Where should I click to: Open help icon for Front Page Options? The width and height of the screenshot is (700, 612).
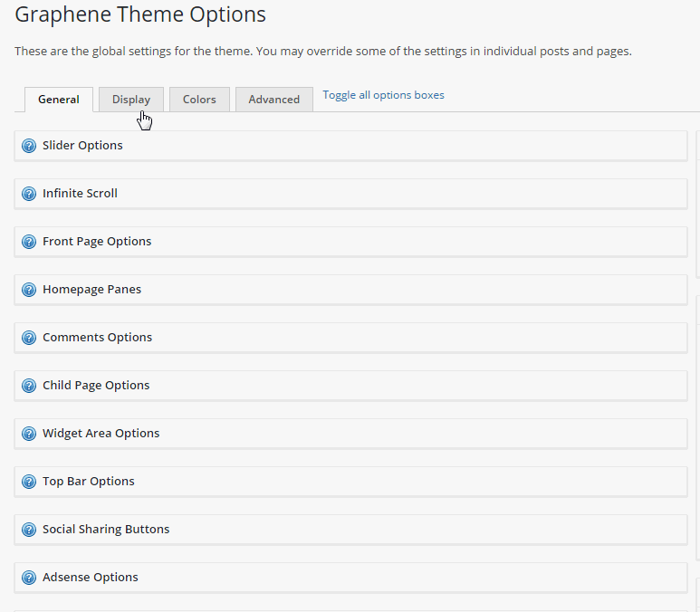[x=29, y=242]
